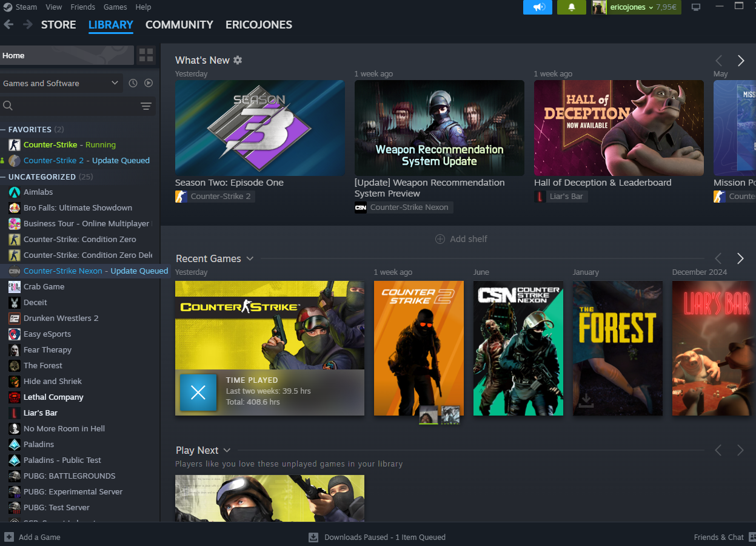Open The Forest game thumbnail
The height and width of the screenshot is (546, 756).
617,348
